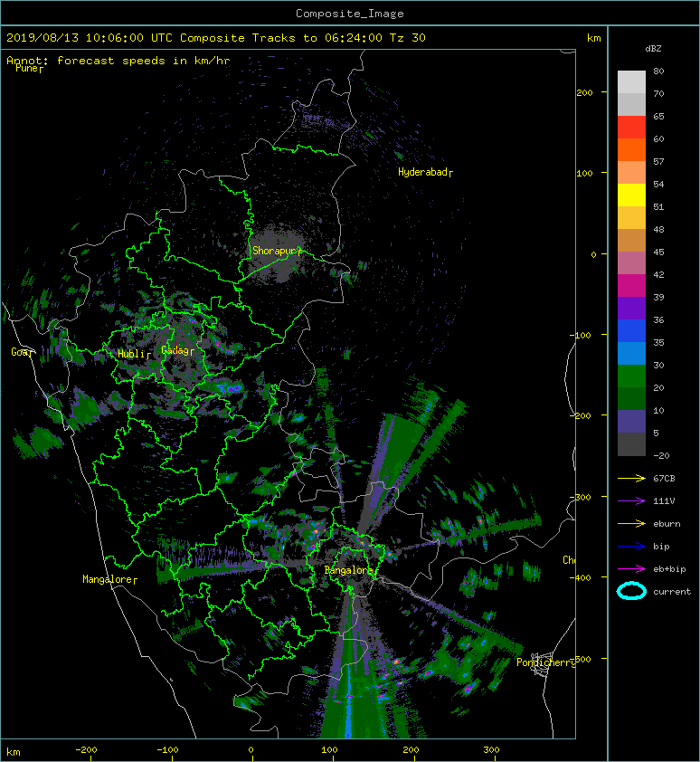The image size is (700, 762).
Task: Click the purple 111V track arrow in legend
Action: point(631,501)
